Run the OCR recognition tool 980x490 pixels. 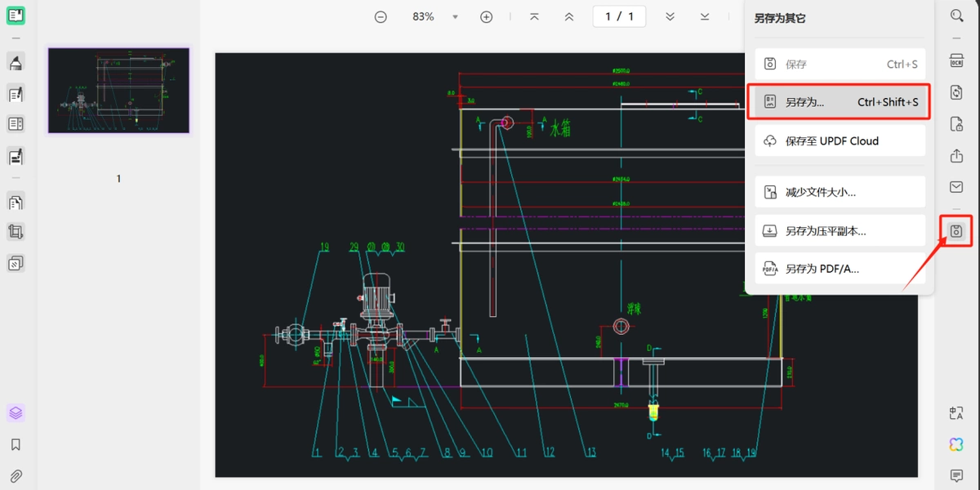pyautogui.click(x=956, y=62)
